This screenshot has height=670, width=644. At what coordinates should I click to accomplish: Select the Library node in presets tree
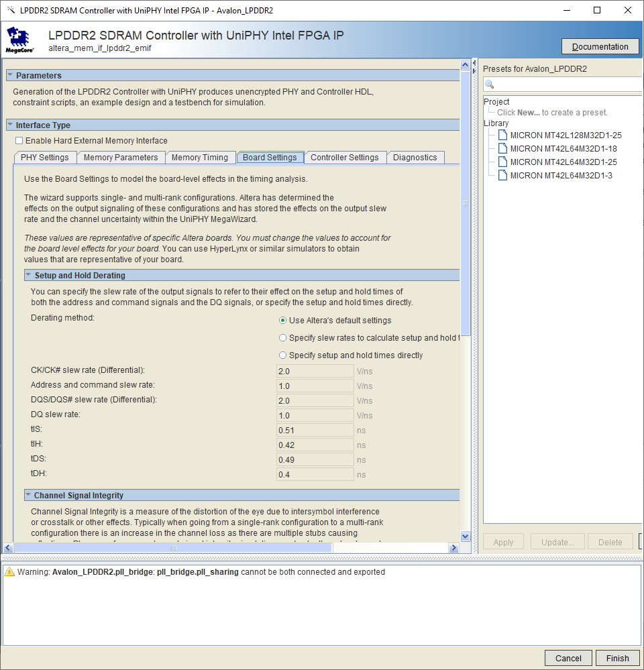(x=496, y=123)
